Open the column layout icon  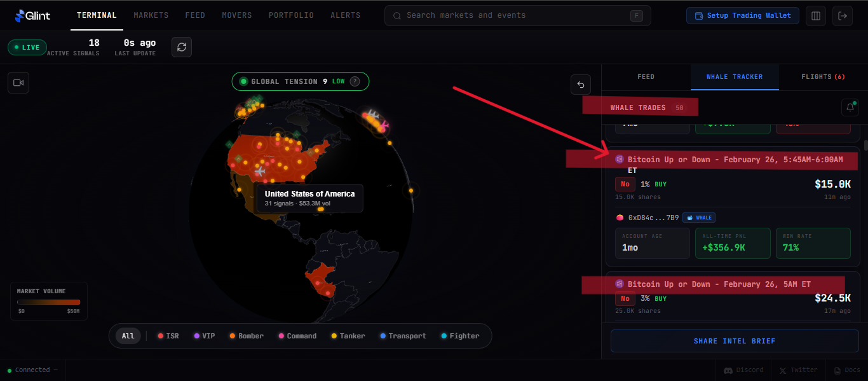pos(816,16)
